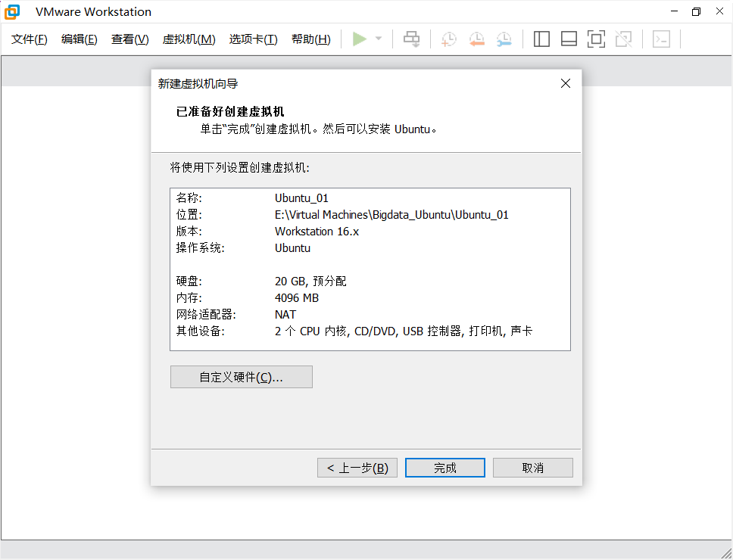Click version value Workstation 16.x
This screenshot has height=560, width=733.
pyautogui.click(x=317, y=232)
